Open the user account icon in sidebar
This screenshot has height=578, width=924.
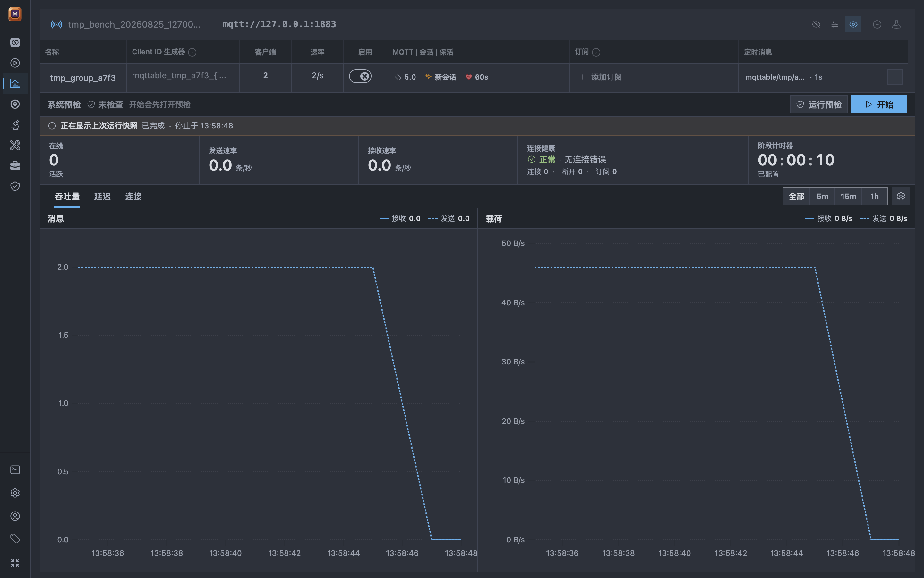click(x=15, y=516)
